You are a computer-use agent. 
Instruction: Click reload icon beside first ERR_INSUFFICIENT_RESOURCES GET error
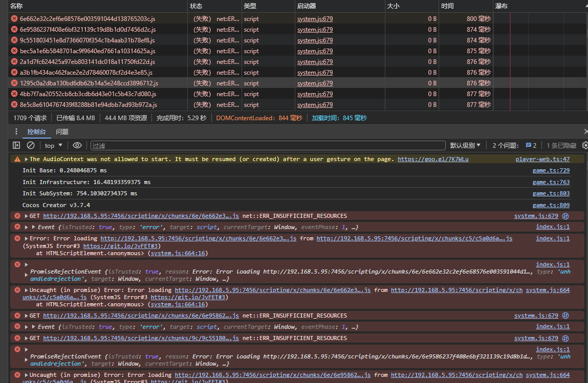point(565,216)
